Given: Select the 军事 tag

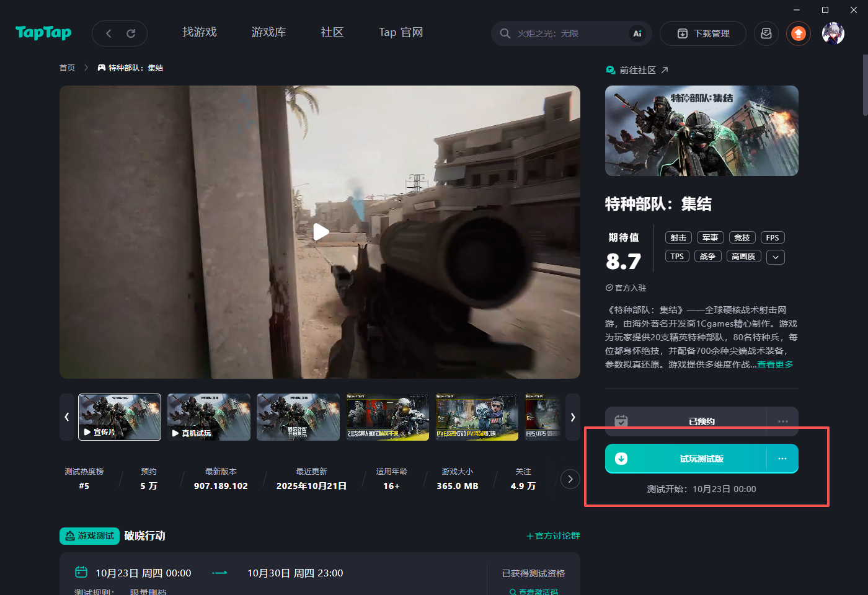Looking at the screenshot, I should [710, 237].
